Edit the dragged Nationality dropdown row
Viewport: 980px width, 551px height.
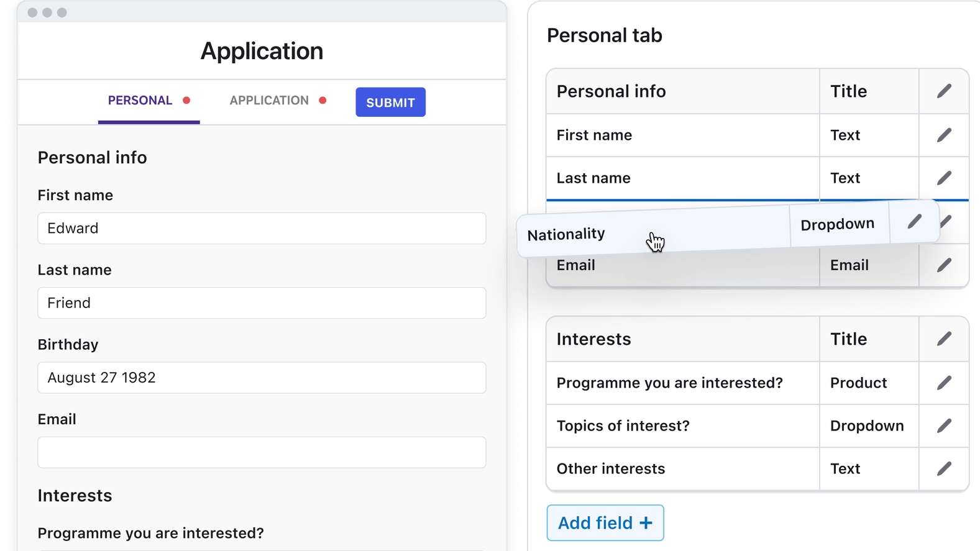914,222
